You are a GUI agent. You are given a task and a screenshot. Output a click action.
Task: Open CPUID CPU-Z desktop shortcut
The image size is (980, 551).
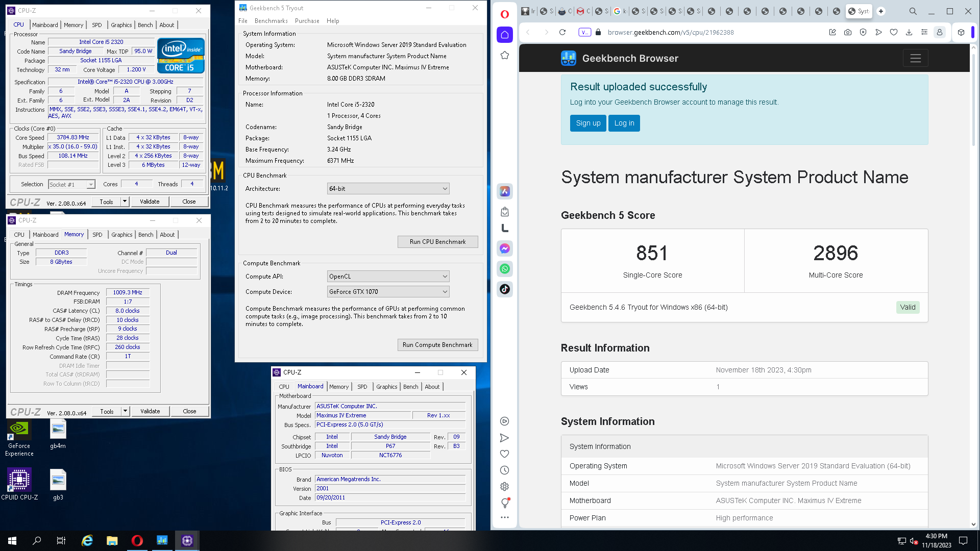(x=19, y=484)
